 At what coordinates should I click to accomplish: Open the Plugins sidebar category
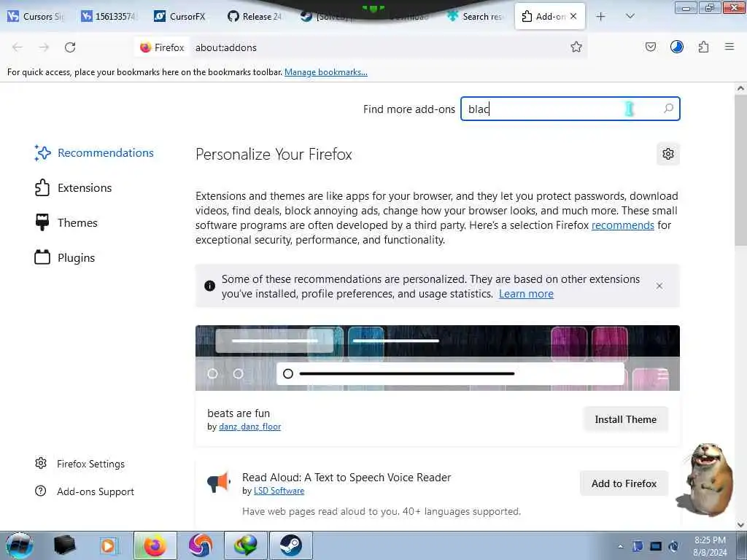[x=65, y=257]
